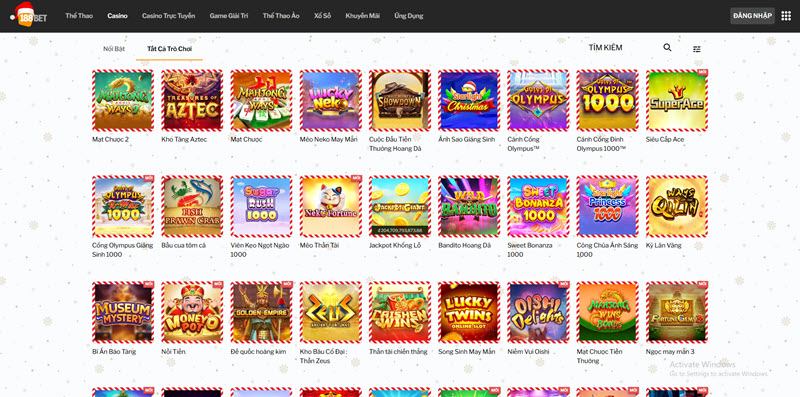Open the filter settings icon
Image resolution: width=800 pixels, height=397 pixels.
point(696,49)
